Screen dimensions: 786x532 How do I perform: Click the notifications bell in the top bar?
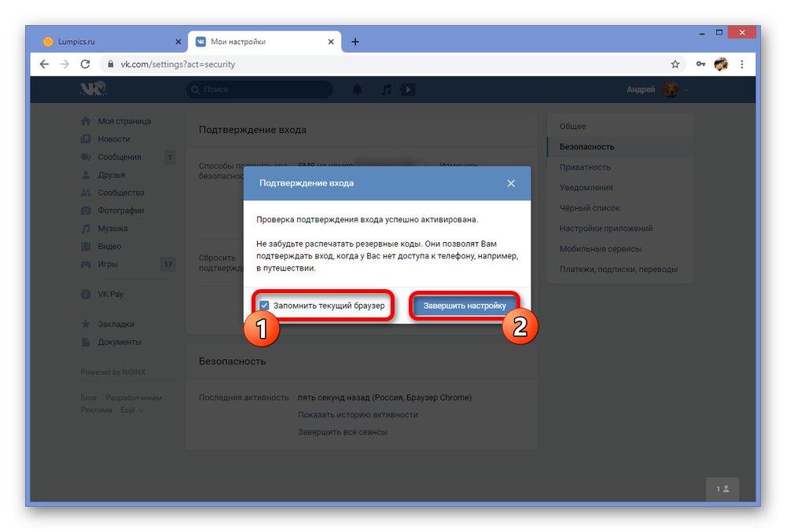pos(356,90)
